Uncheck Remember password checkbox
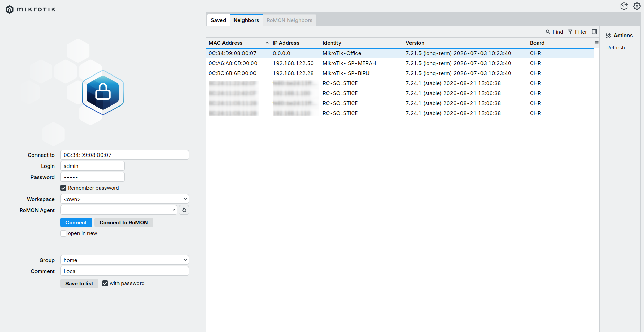The image size is (644, 332). pyautogui.click(x=63, y=188)
